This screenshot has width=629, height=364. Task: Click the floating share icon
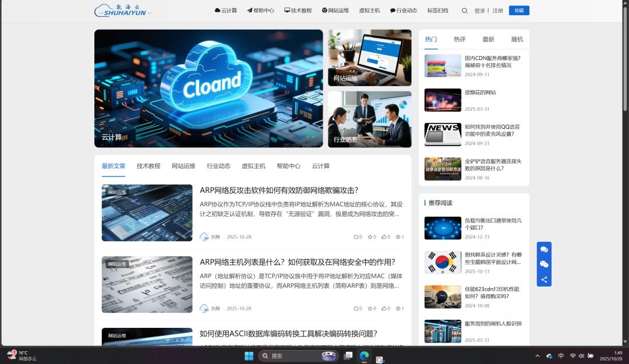tap(544, 280)
